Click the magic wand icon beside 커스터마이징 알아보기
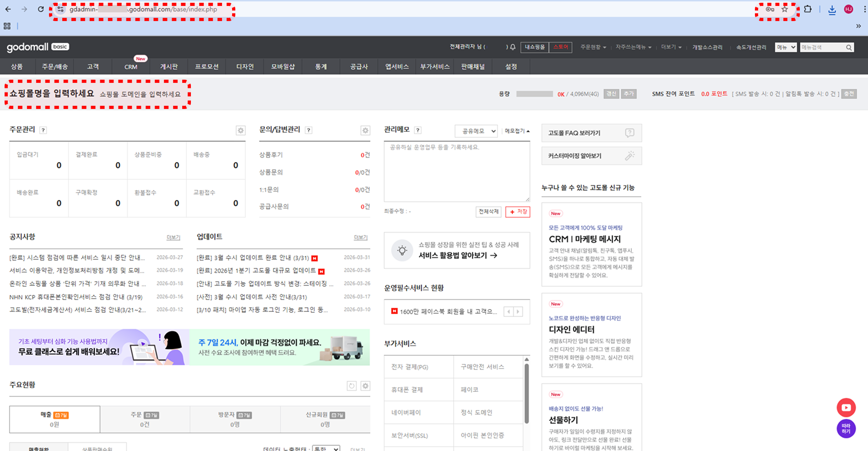Image resolution: width=868 pixels, height=451 pixels. [x=630, y=156]
